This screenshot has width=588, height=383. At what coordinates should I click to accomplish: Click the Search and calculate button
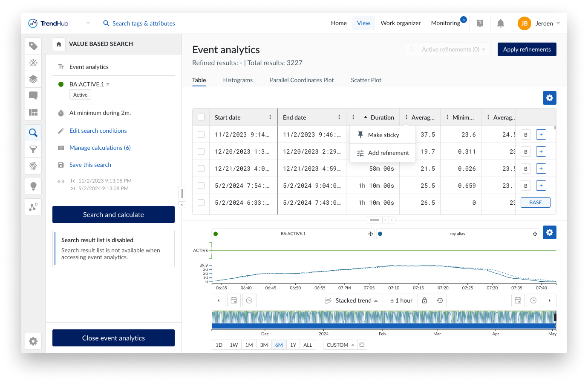tap(113, 214)
